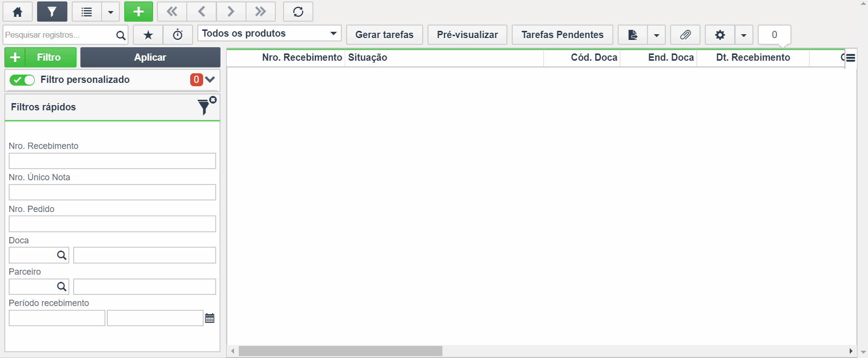
Task: Click the Pré-visualizar button
Action: pyautogui.click(x=467, y=35)
